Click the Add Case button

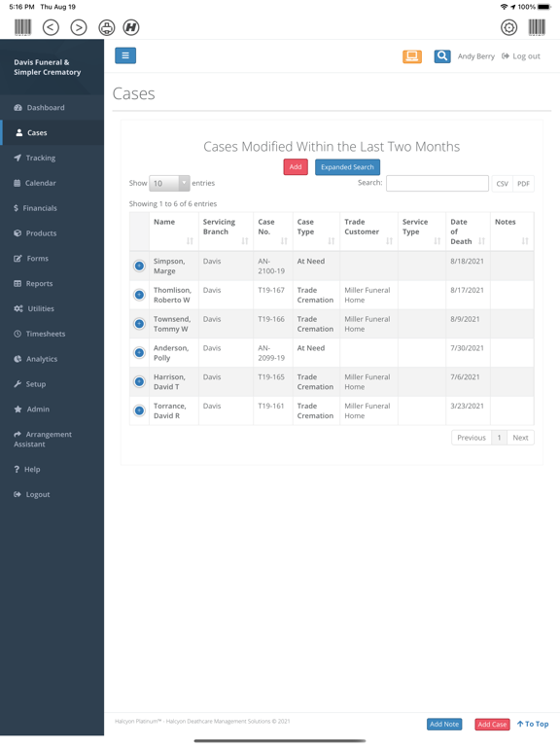click(x=492, y=724)
